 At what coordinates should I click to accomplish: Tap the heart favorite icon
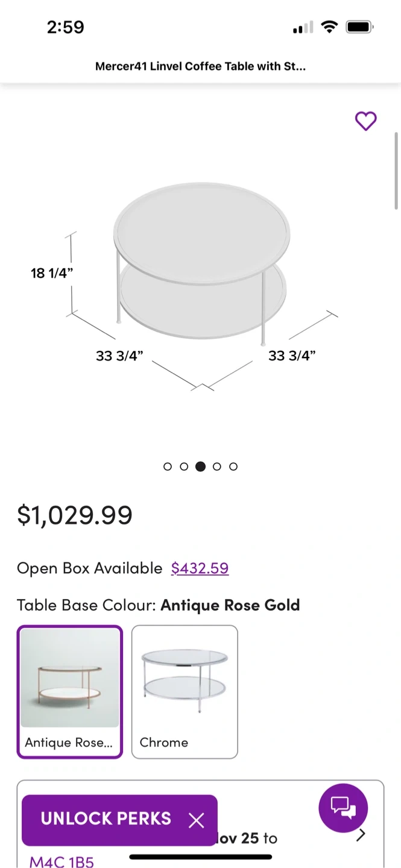(x=365, y=121)
